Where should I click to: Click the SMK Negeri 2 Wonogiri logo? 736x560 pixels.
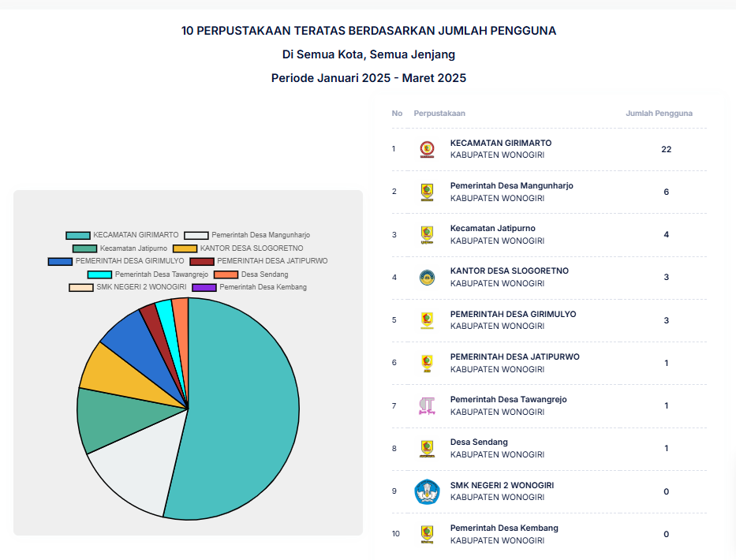[x=427, y=491]
